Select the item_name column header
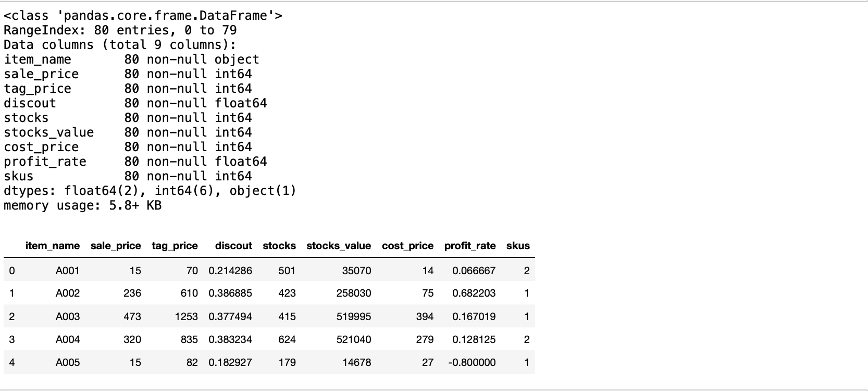Viewport: 868px width, 391px height. [53, 246]
